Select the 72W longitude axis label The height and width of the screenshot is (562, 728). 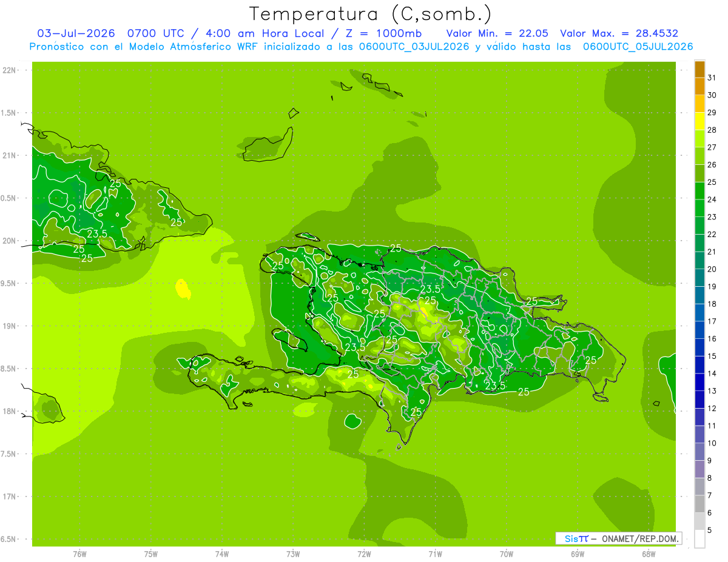pyautogui.click(x=364, y=554)
